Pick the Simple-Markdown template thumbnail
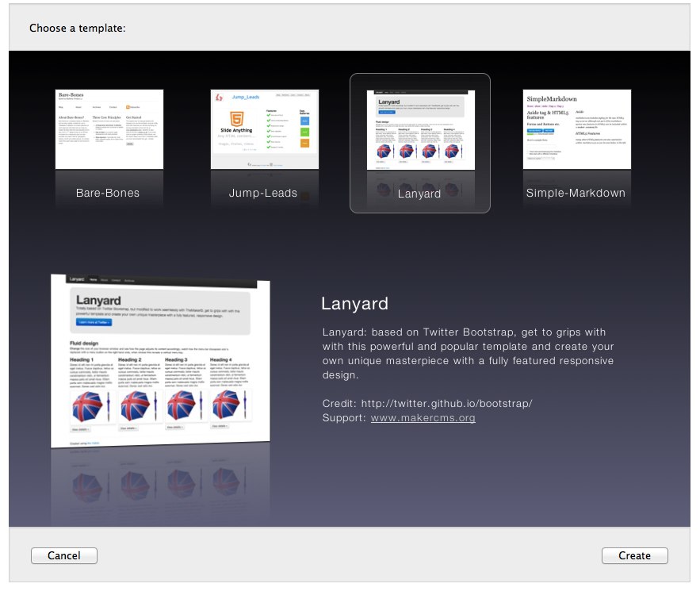Viewport: 700px width, 595px height. 577,129
